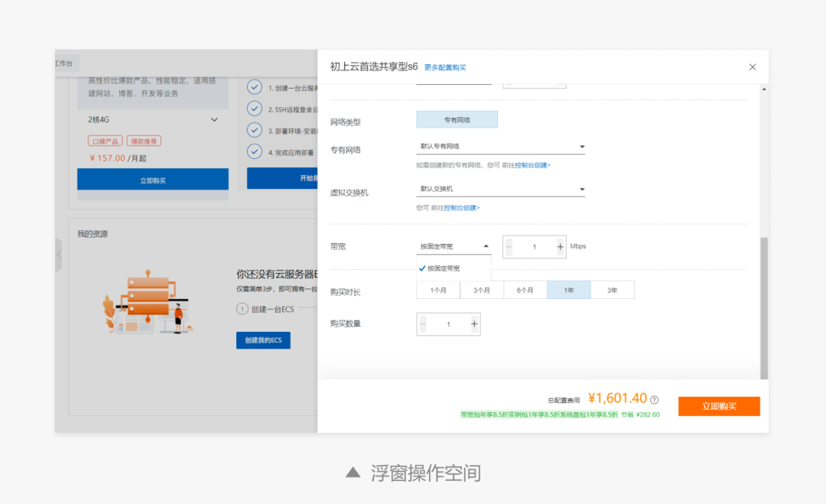Click step 1 checkmark icon 创建一台云服务

click(255, 87)
